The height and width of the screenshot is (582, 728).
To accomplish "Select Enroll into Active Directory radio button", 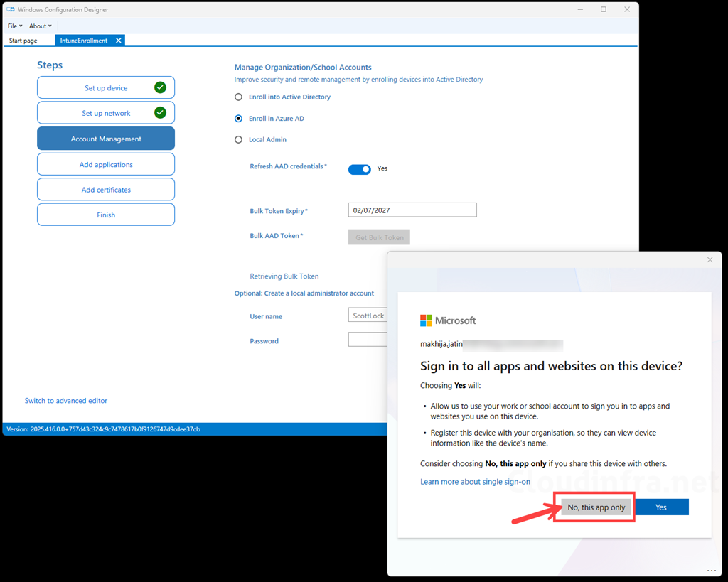I will pos(238,97).
